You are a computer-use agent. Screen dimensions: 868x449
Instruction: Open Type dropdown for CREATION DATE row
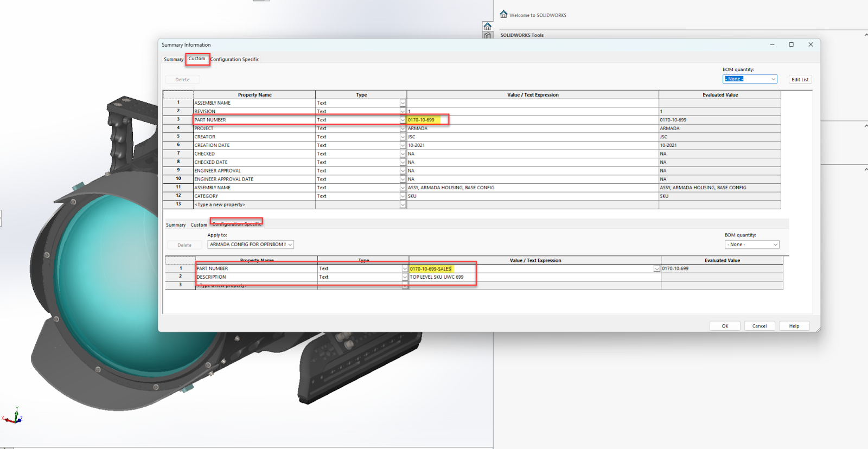pyautogui.click(x=403, y=145)
